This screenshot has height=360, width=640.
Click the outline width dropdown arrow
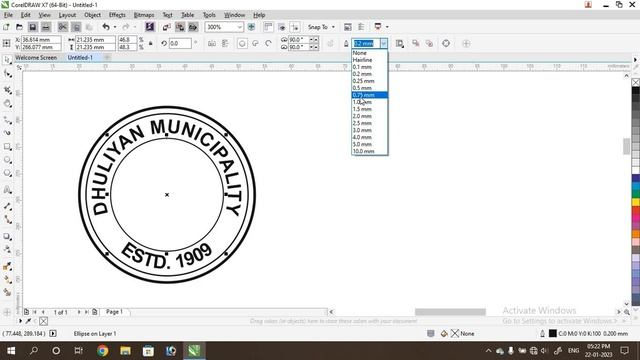[x=384, y=43]
